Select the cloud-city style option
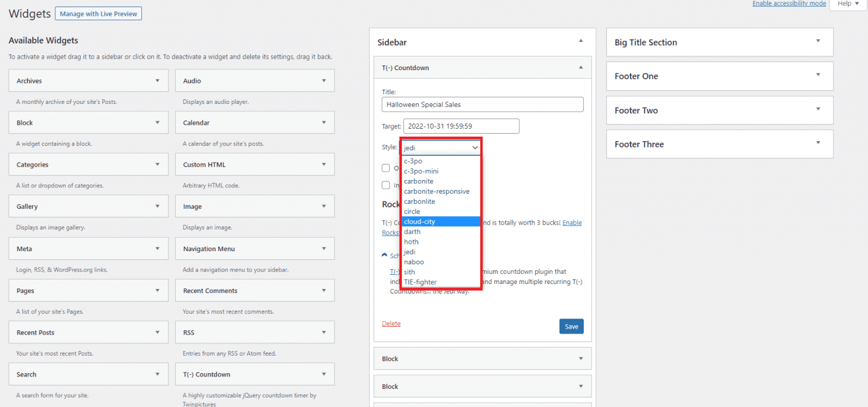868x407 pixels. [419, 221]
